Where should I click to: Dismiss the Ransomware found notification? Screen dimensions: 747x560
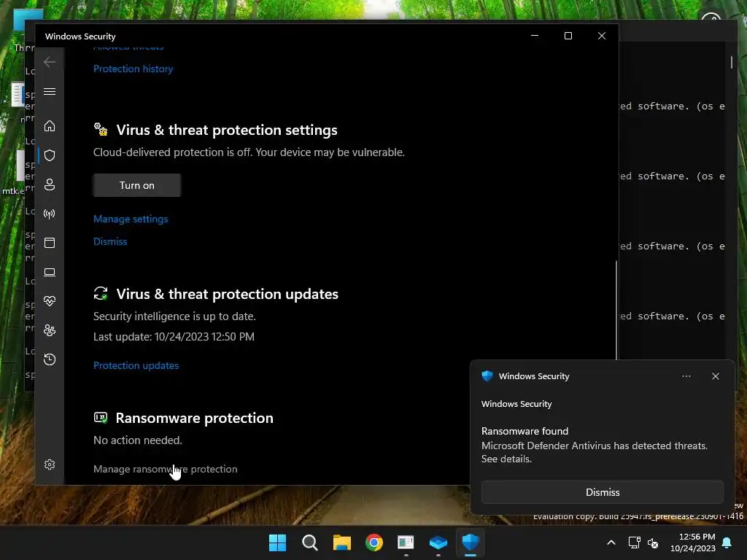pos(602,492)
